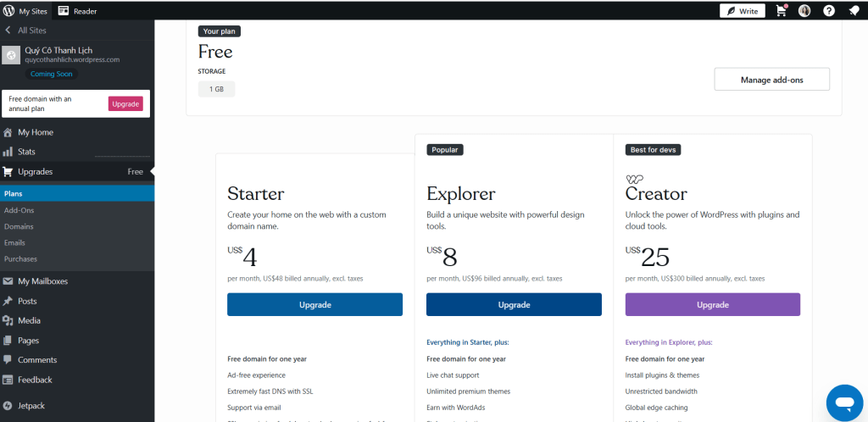
Task: Click the pink Upgrade button in sidebar
Action: tap(125, 103)
